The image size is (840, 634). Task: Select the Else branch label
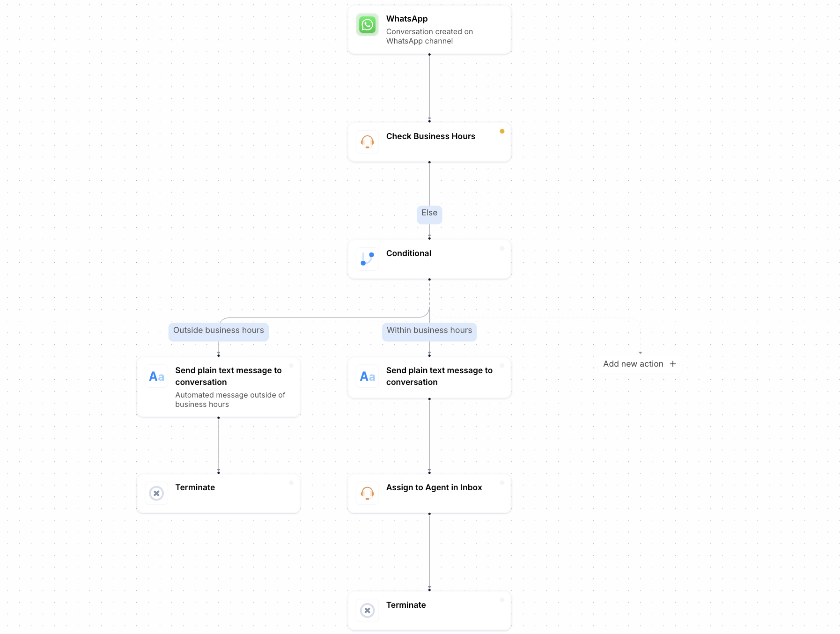coord(429,213)
